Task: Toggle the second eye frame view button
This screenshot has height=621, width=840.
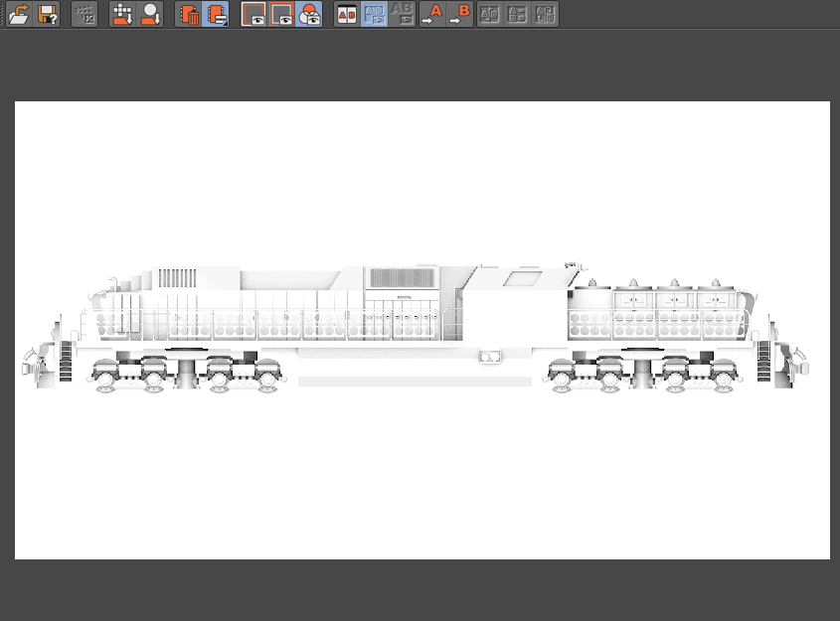Action: [x=282, y=14]
